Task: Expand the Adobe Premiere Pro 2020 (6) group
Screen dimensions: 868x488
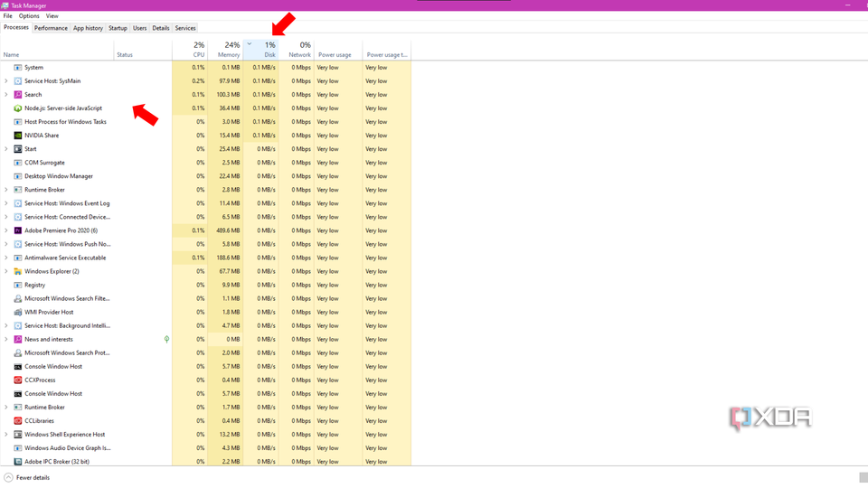Action: [x=6, y=230]
